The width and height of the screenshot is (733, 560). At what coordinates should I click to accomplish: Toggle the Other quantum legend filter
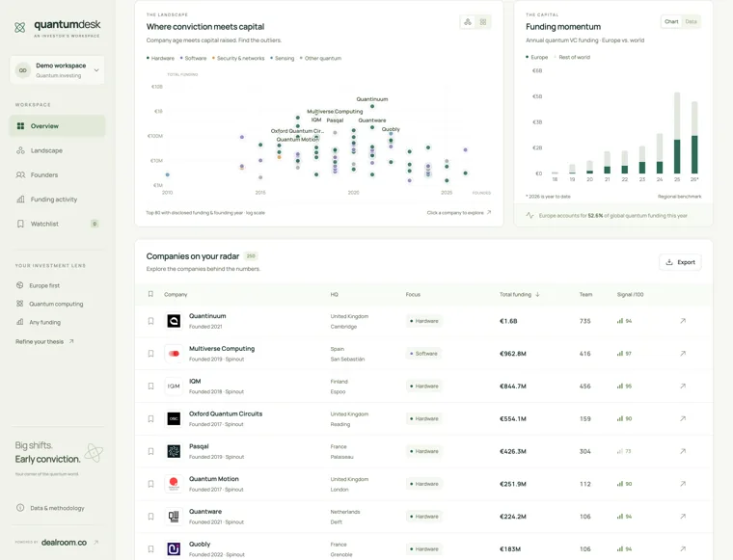coord(320,59)
